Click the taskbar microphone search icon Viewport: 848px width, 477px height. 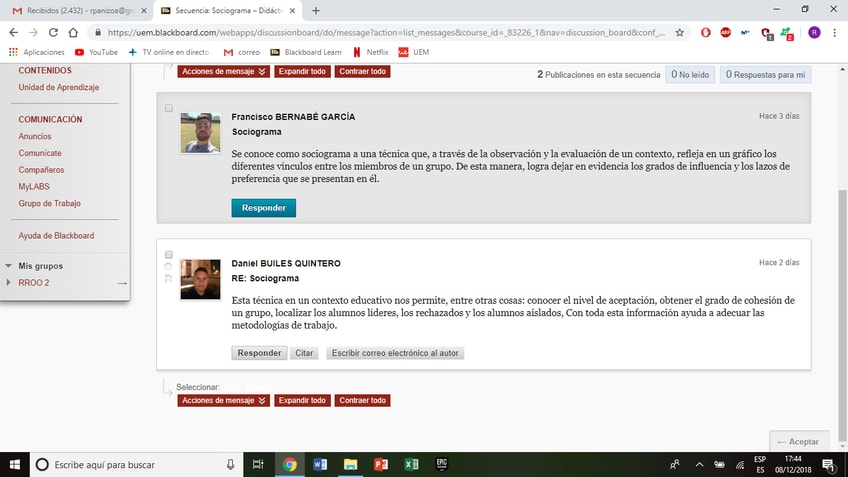pos(230,465)
